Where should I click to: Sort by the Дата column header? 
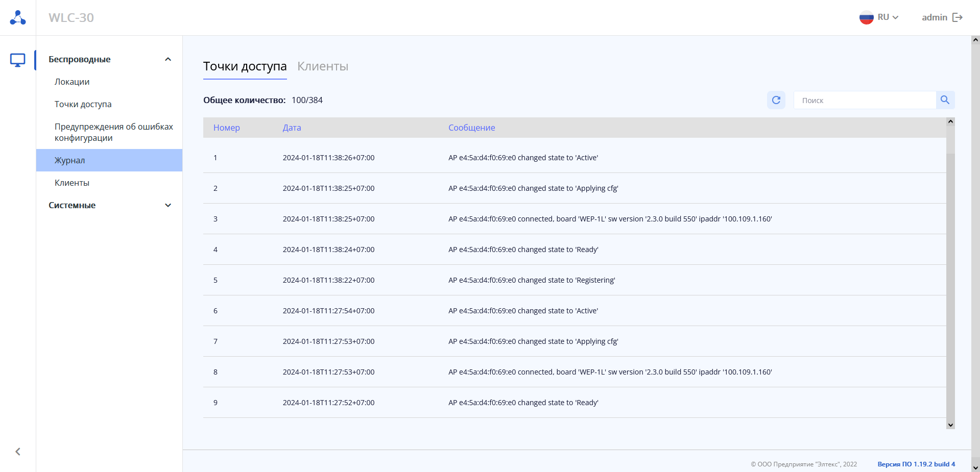[x=292, y=128]
